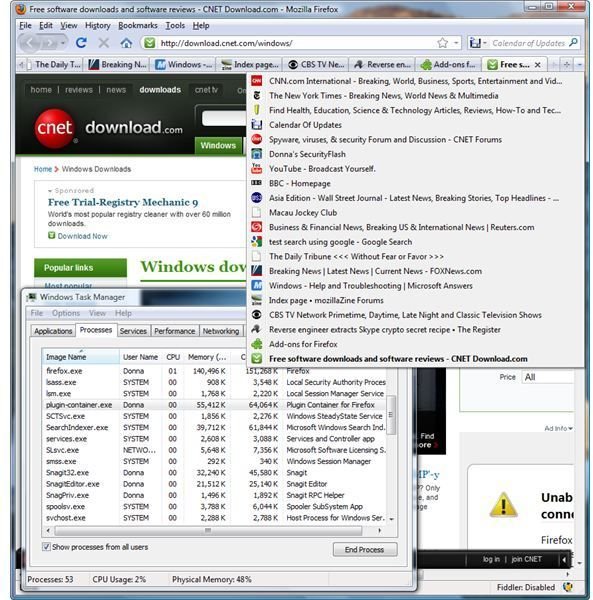593x600 pixels.
Task: Click the Fiddler status bar icon
Action: pyautogui.click(x=568, y=587)
